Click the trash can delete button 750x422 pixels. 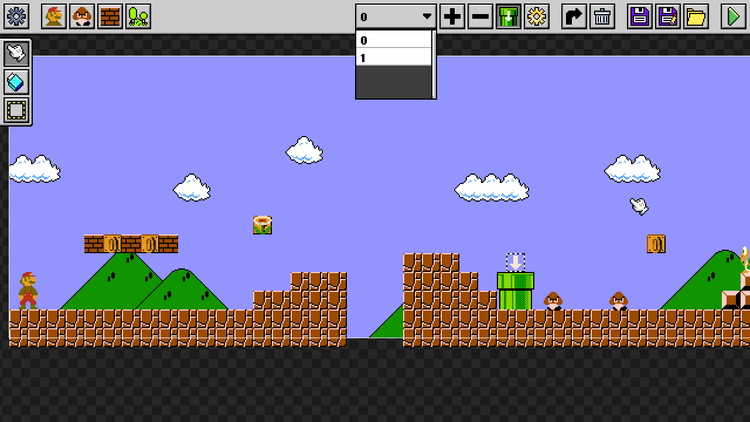602,16
